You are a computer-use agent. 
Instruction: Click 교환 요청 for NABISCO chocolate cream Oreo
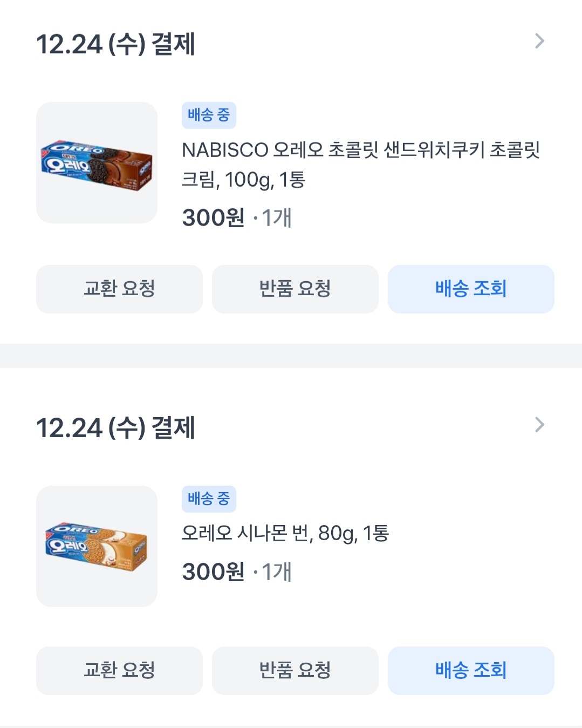119,289
